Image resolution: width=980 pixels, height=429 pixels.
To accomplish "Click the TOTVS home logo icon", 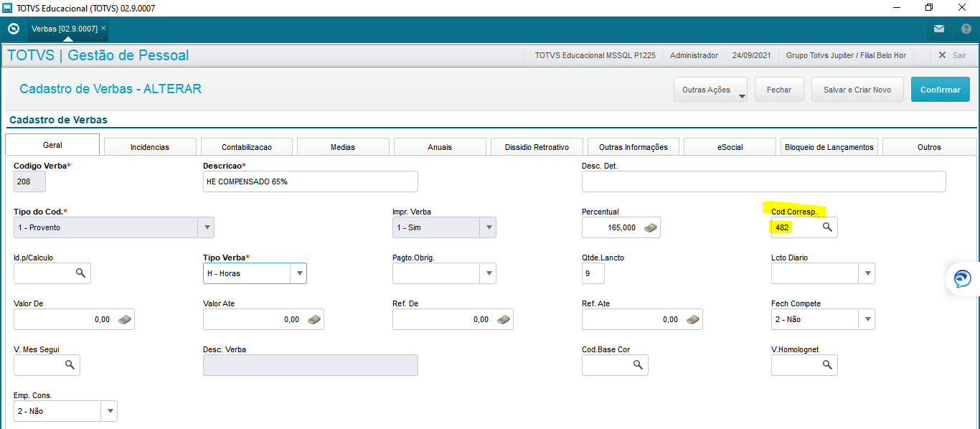I will [13, 29].
